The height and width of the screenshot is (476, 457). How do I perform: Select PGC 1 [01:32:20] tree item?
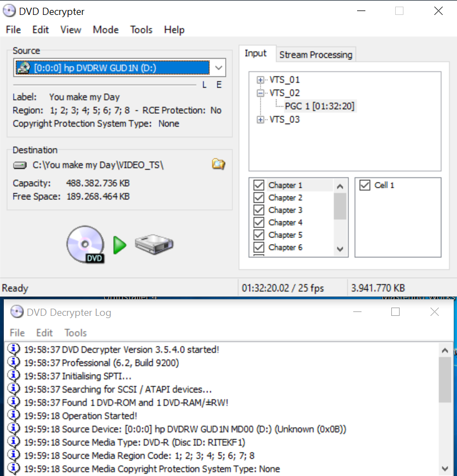(x=320, y=106)
